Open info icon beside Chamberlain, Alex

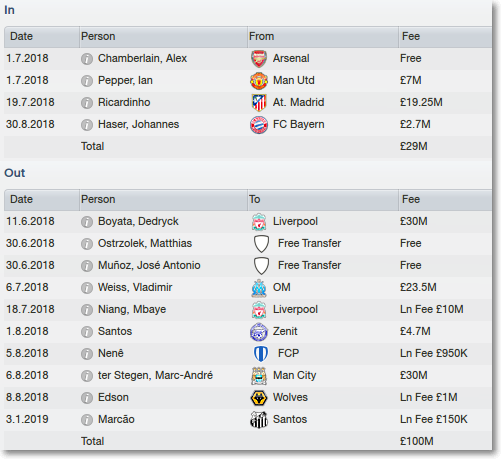pos(87,59)
